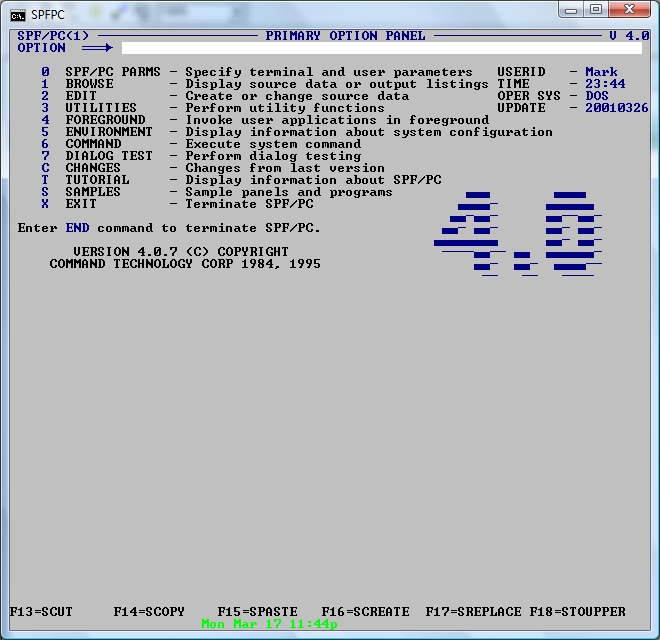The image size is (660, 640).
Task: Click 'Execute system command' description
Action: 273,144
